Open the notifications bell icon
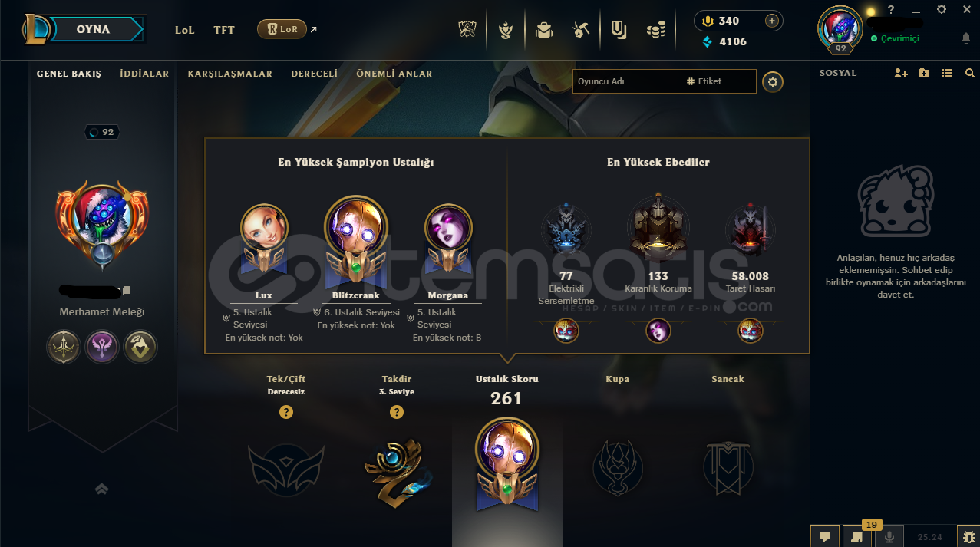The height and width of the screenshot is (547, 980). (965, 38)
